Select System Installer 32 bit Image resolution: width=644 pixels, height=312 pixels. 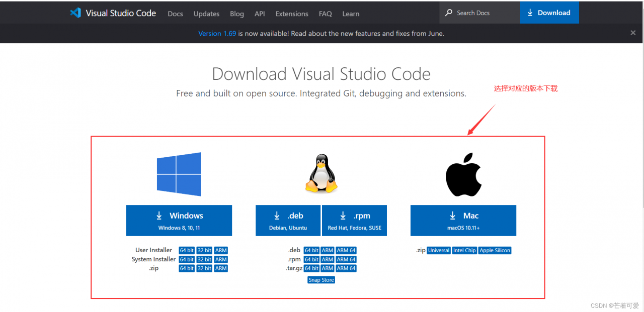click(204, 259)
